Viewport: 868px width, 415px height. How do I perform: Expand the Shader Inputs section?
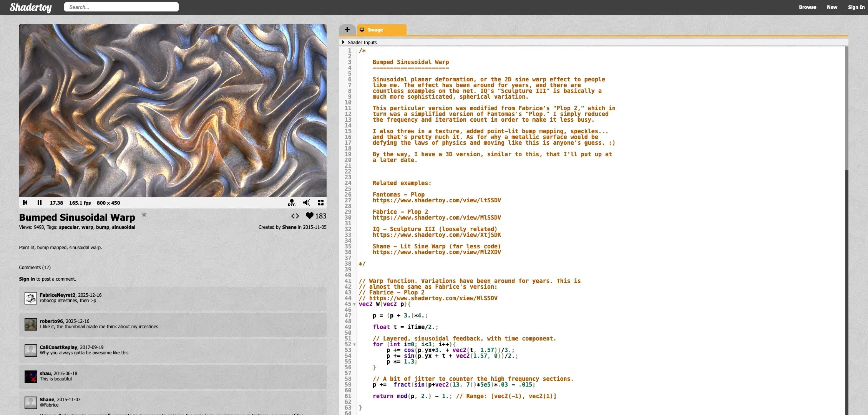coord(344,42)
